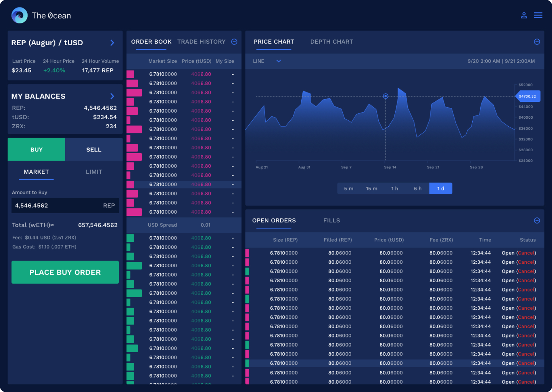
Task: Click the 24 Hour Volume 17,477 REP
Action: click(97, 70)
